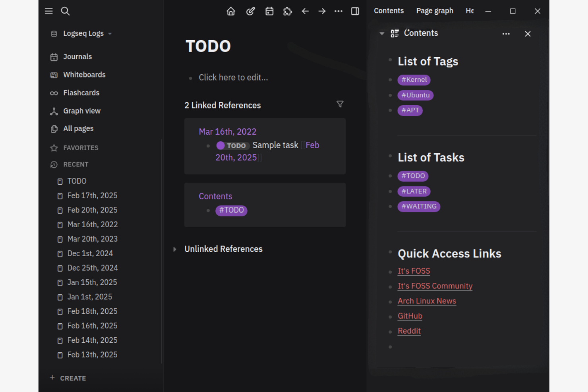This screenshot has height=392, width=588.
Task: Toggle the right sidebar panel icon
Action: [x=355, y=11]
